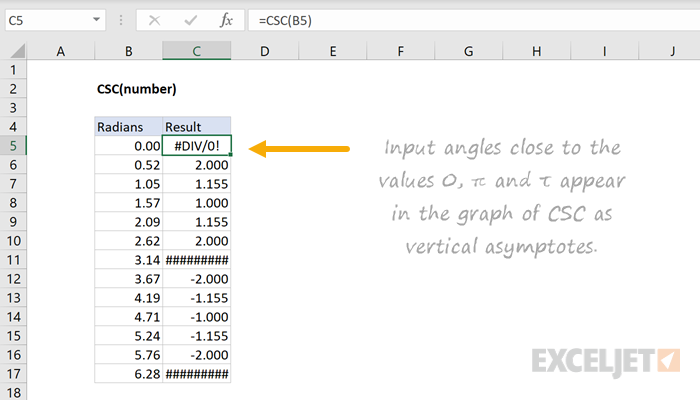Open the Insert Function fx button

point(226,20)
